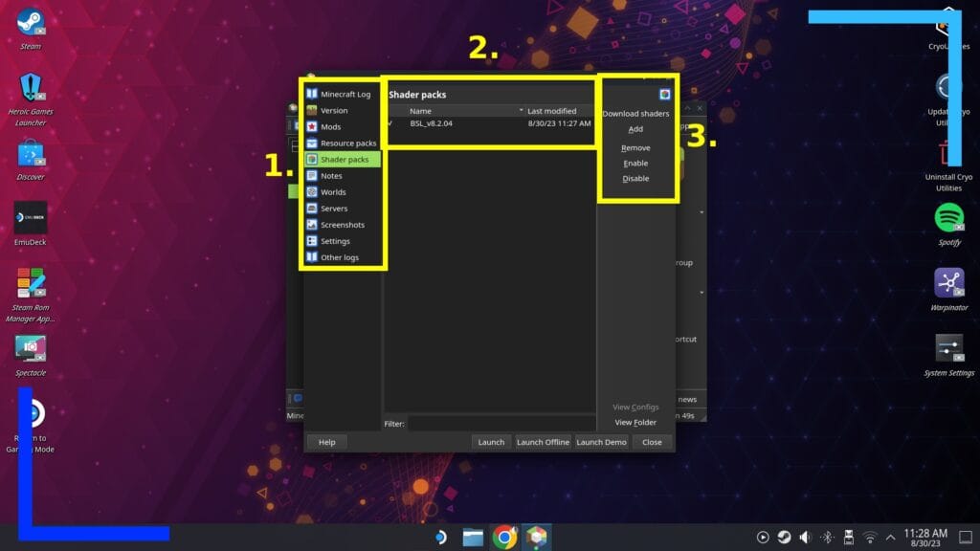This screenshot has width=980, height=551.
Task: Click Google Chrome in the taskbar
Action: click(x=504, y=537)
